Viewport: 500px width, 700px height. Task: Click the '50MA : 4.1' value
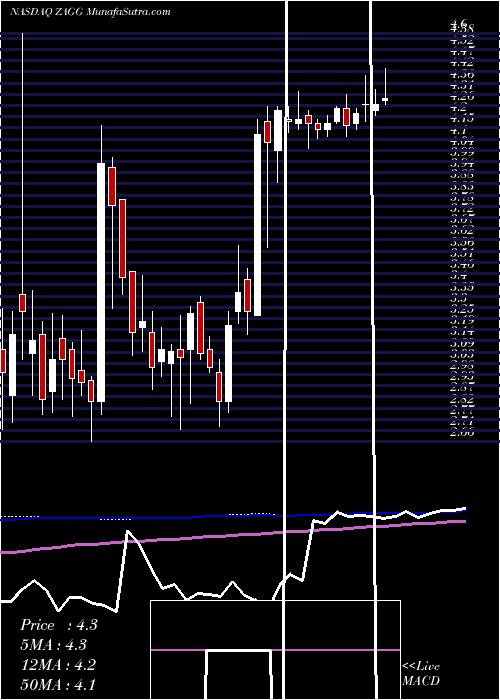pos(58,684)
